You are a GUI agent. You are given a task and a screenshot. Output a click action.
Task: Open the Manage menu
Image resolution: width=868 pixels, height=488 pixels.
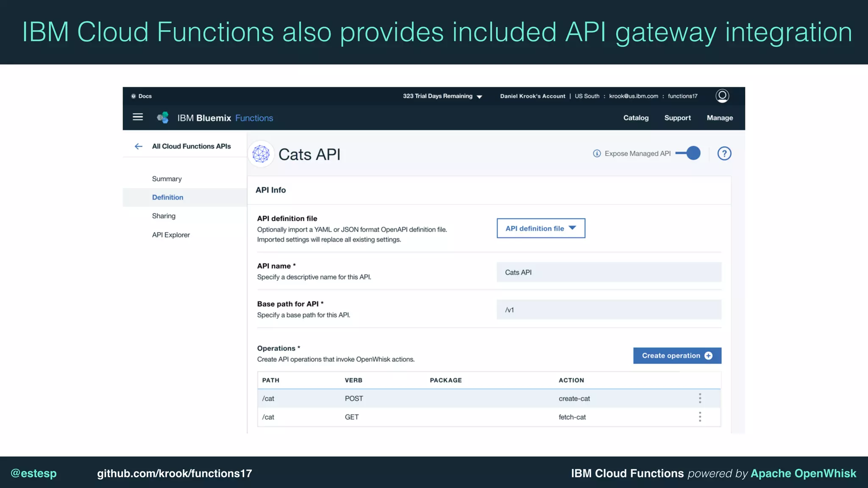(x=720, y=118)
